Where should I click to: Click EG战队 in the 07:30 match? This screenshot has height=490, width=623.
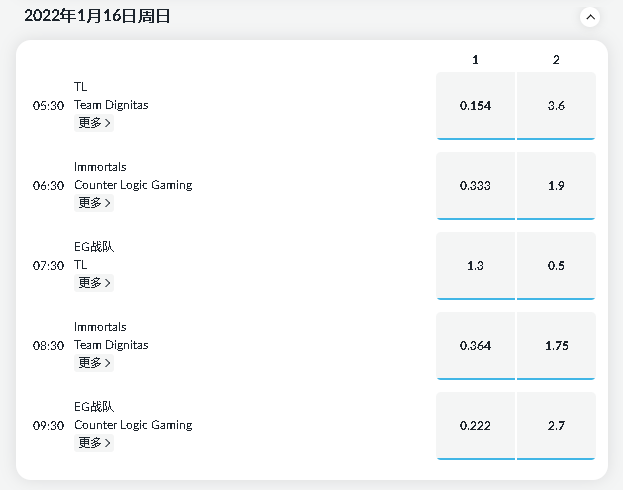click(x=94, y=247)
